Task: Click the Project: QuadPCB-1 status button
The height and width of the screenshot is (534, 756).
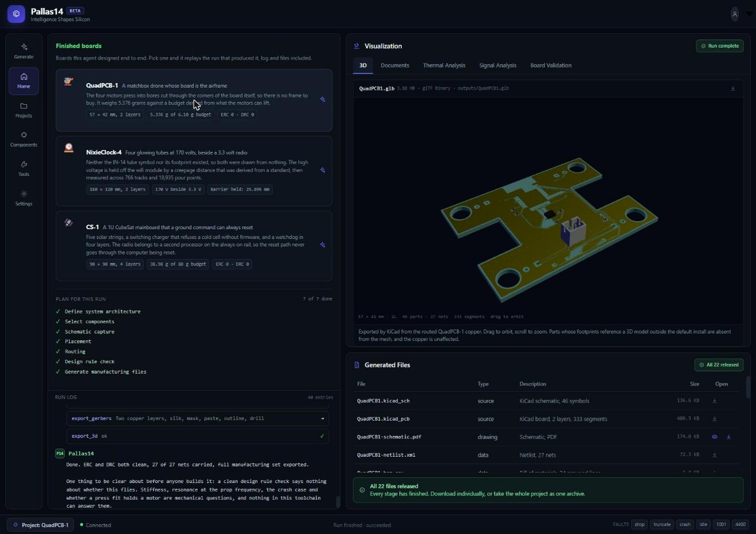Action: coord(41,525)
